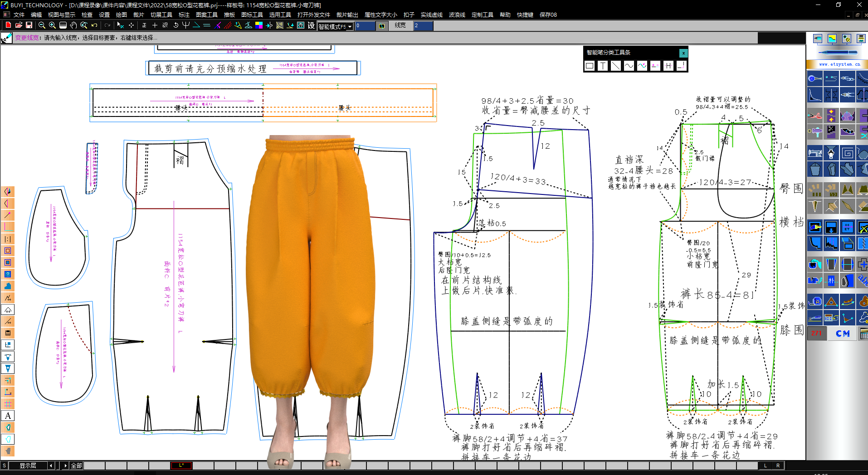Open the diagonal line tool in smart pen bar
The image size is (868, 475).
click(x=616, y=66)
